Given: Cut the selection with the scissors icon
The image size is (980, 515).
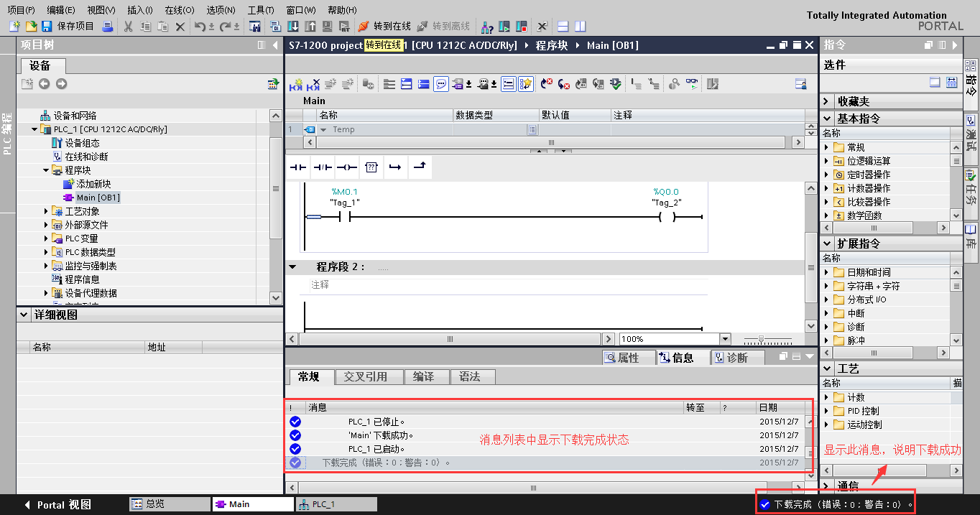Looking at the screenshot, I should pos(128,27).
